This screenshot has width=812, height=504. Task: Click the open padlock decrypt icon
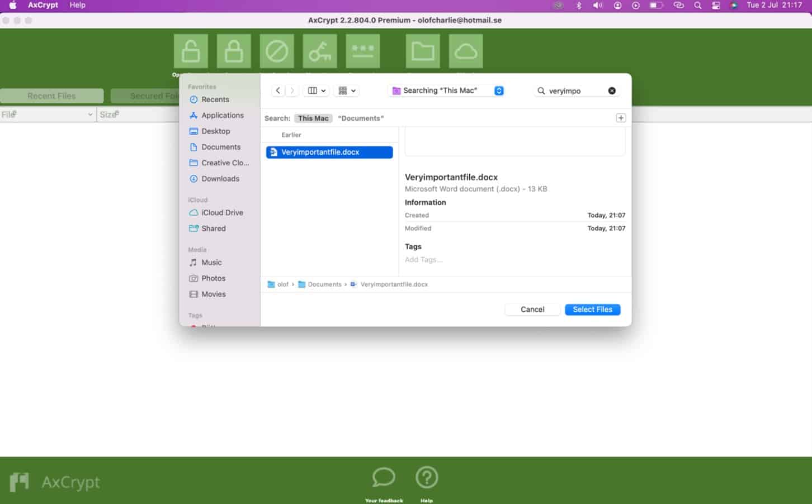coord(191,51)
